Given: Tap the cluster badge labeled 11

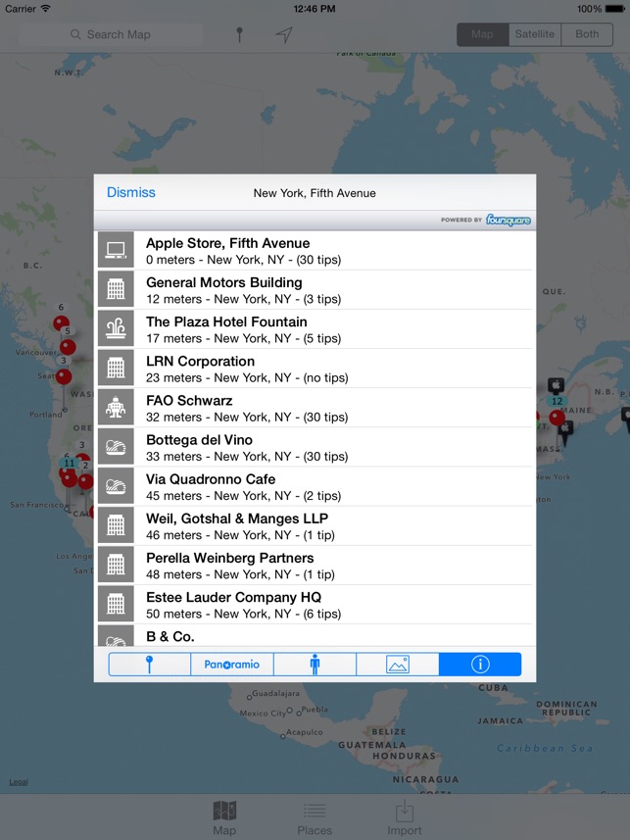Looking at the screenshot, I should pos(70,463).
